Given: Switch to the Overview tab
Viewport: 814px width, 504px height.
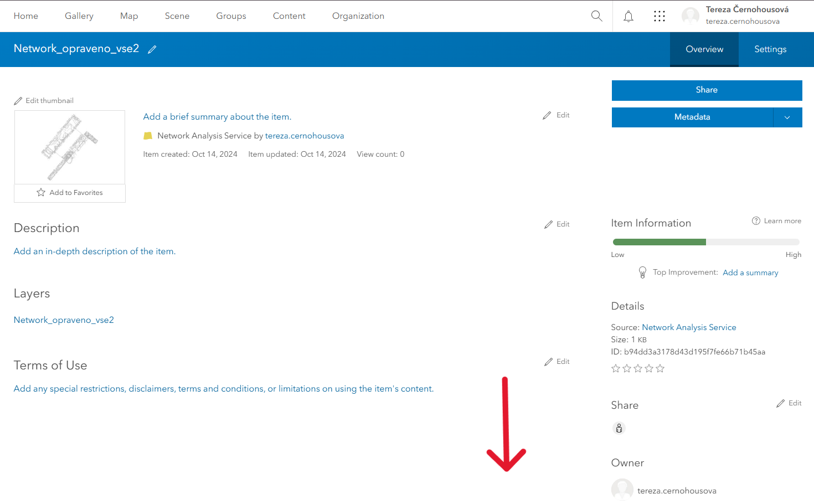Looking at the screenshot, I should (x=704, y=49).
